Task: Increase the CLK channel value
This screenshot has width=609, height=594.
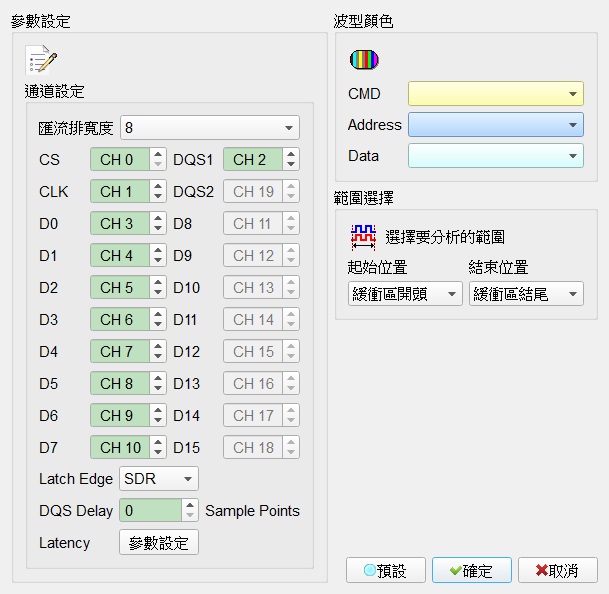Action: pos(158,186)
